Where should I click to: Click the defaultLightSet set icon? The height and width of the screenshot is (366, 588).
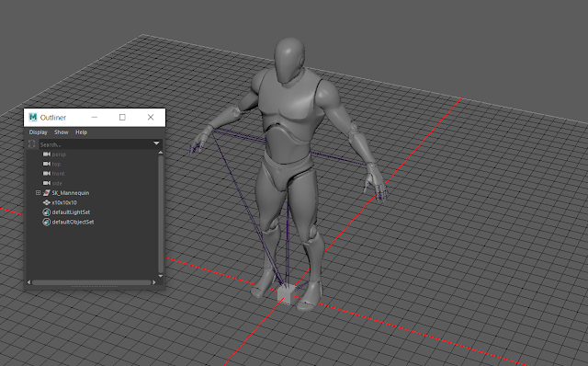pos(47,212)
